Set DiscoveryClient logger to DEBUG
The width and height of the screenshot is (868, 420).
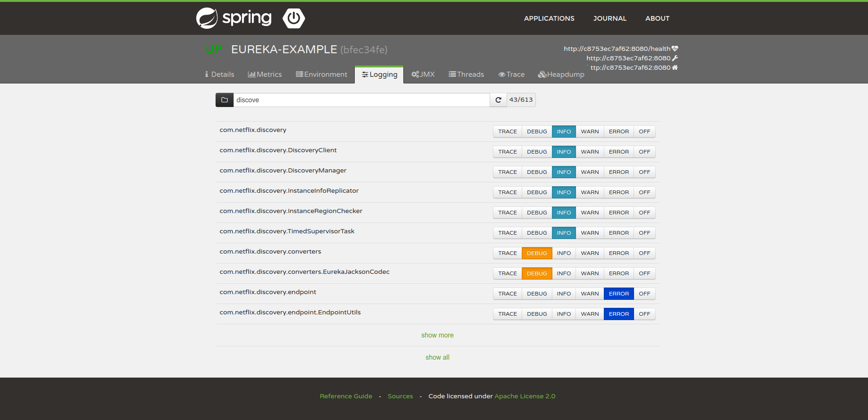pyautogui.click(x=536, y=152)
